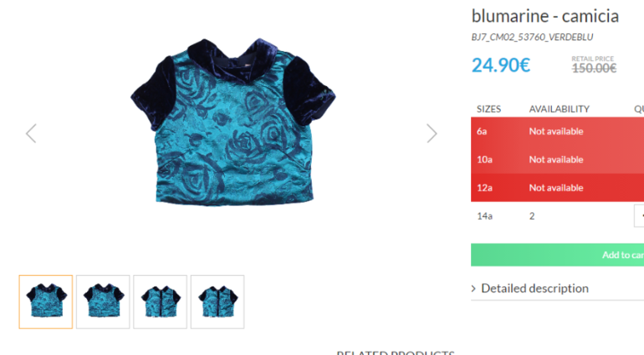The image size is (644, 355).
Task: Select the second shirt thumbnail
Action: click(103, 302)
